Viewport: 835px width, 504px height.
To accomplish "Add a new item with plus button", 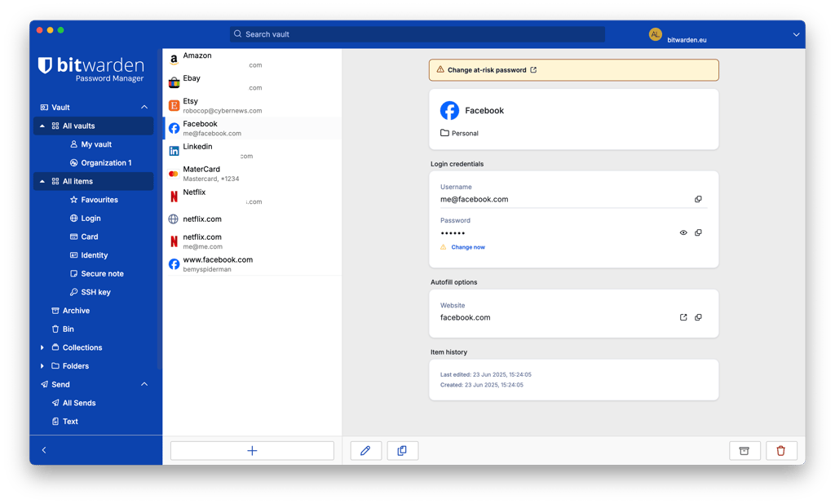I will click(252, 451).
